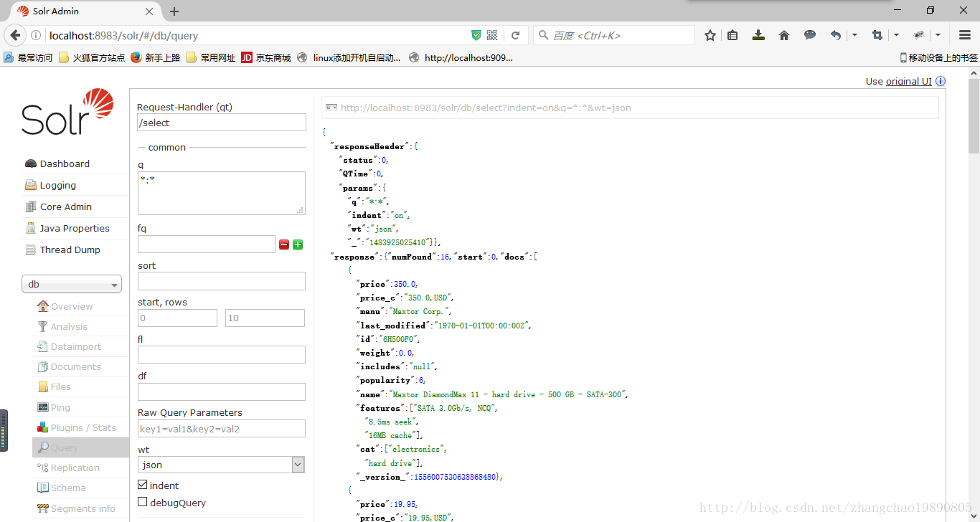Open browser home page
Viewport: 980px width, 522px height.
tap(784, 35)
